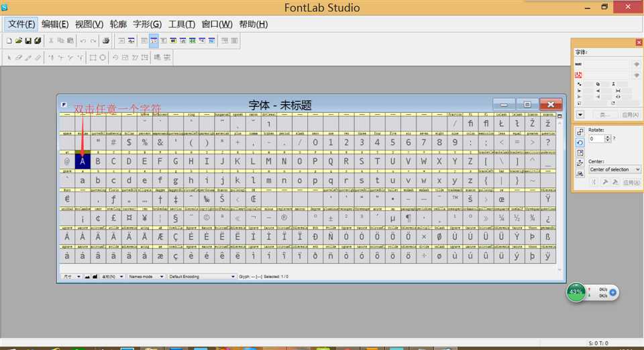Click the Undo arrow in the toolbar
This screenshot has height=350, width=644.
tap(83, 41)
